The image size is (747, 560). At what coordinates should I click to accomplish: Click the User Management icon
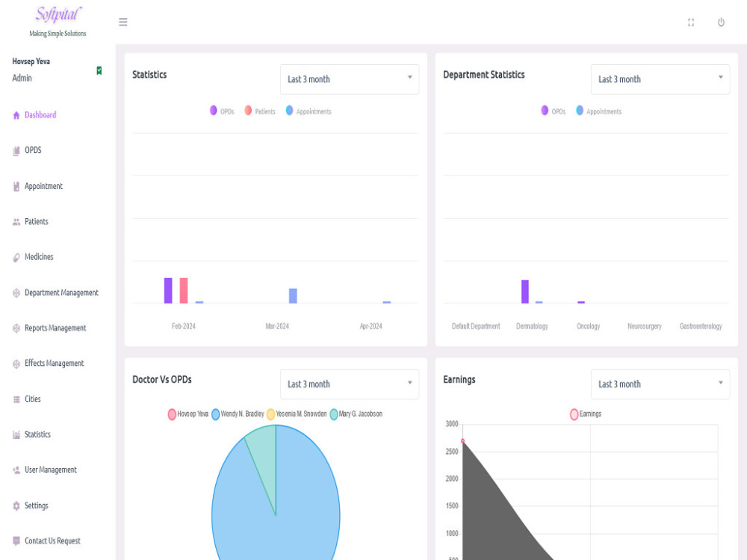[x=16, y=470]
